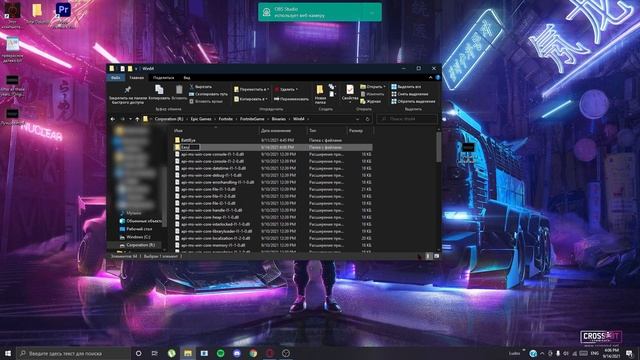Select api-ms-win-core-libraryloader-l1-1-0.dll
The image size is (640, 360).
click(273, 231)
